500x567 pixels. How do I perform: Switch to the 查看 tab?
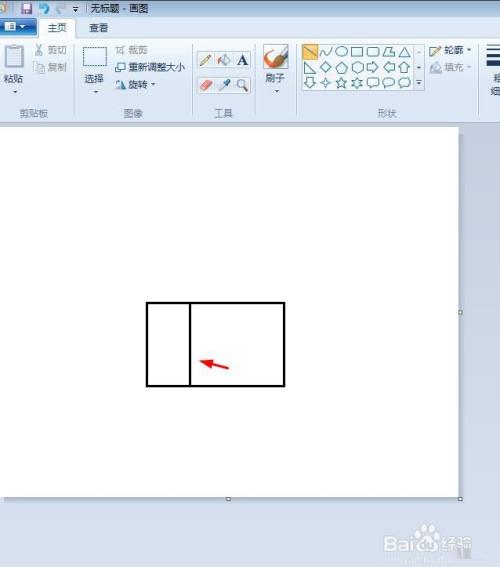click(98, 28)
